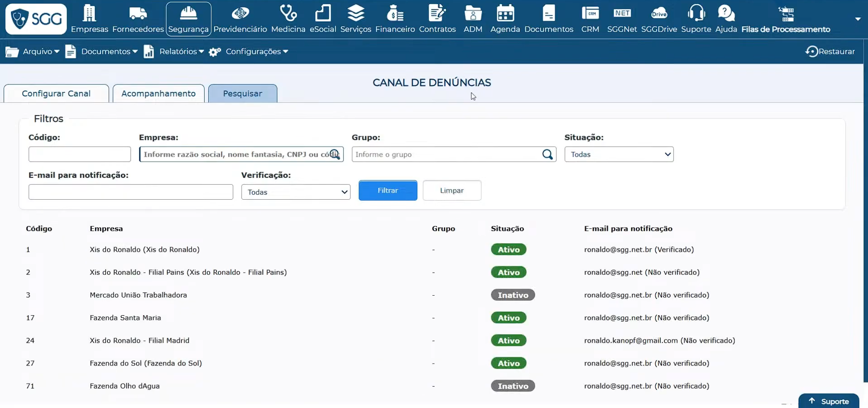
Task: Focus the Código input field
Action: (x=80, y=154)
